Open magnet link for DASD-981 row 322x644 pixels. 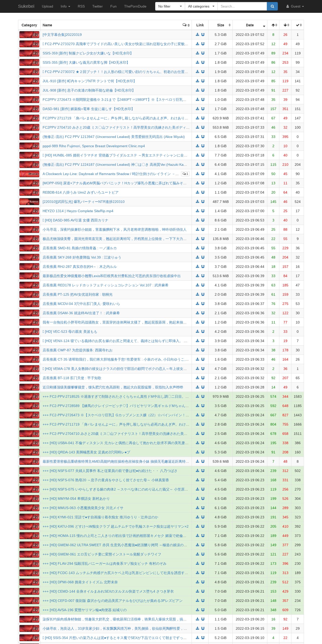click(x=203, y=109)
